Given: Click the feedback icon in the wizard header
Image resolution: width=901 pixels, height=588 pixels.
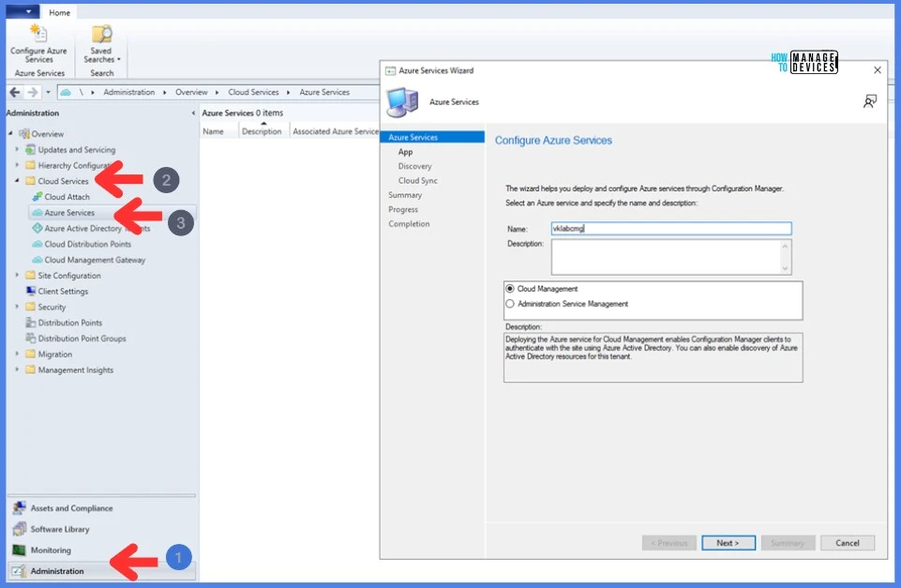Looking at the screenshot, I should 869,101.
